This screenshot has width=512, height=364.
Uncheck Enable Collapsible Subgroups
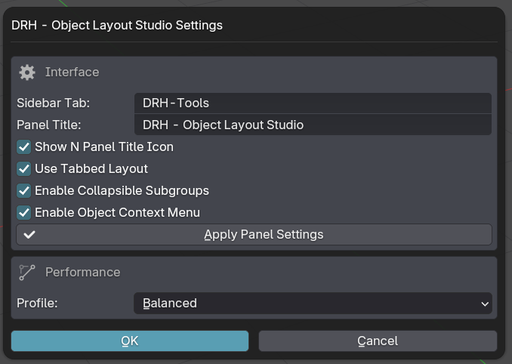tap(24, 191)
